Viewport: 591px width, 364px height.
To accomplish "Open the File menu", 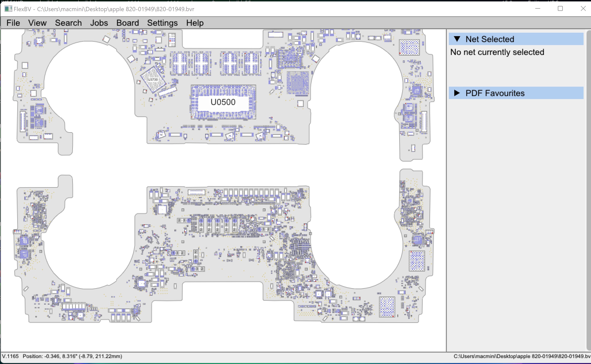I will click(x=13, y=23).
